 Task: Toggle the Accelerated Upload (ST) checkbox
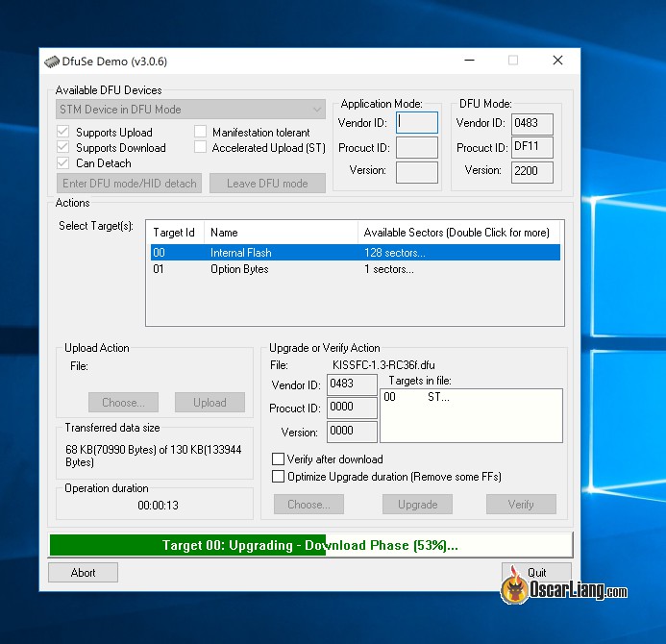[x=201, y=148]
